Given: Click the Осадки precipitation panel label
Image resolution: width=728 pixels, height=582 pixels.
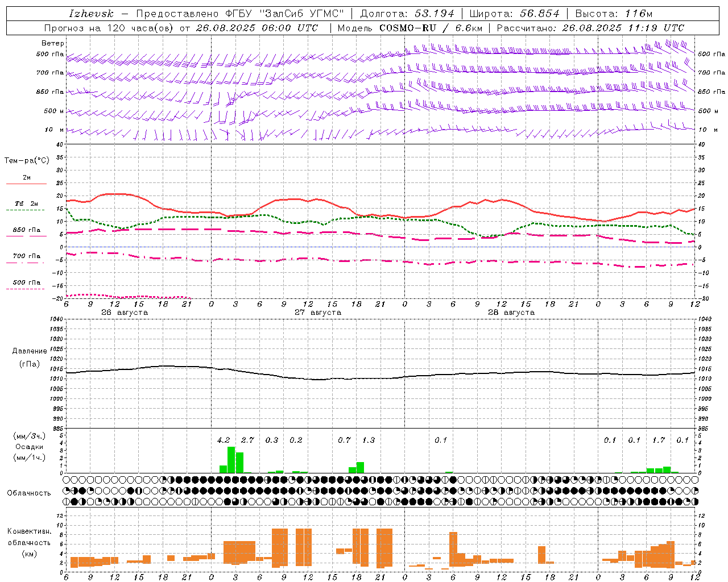Looking at the screenshot, I should pyautogui.click(x=29, y=447).
